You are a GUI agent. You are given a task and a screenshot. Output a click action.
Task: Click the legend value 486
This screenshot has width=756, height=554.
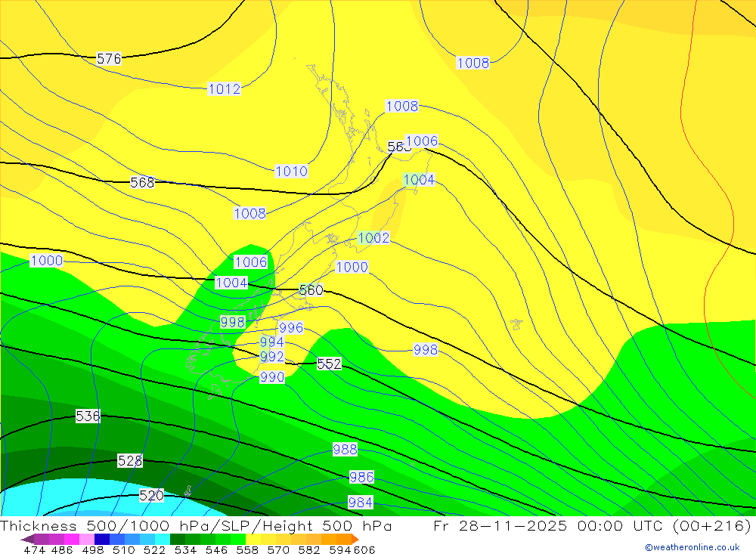[x=62, y=549]
